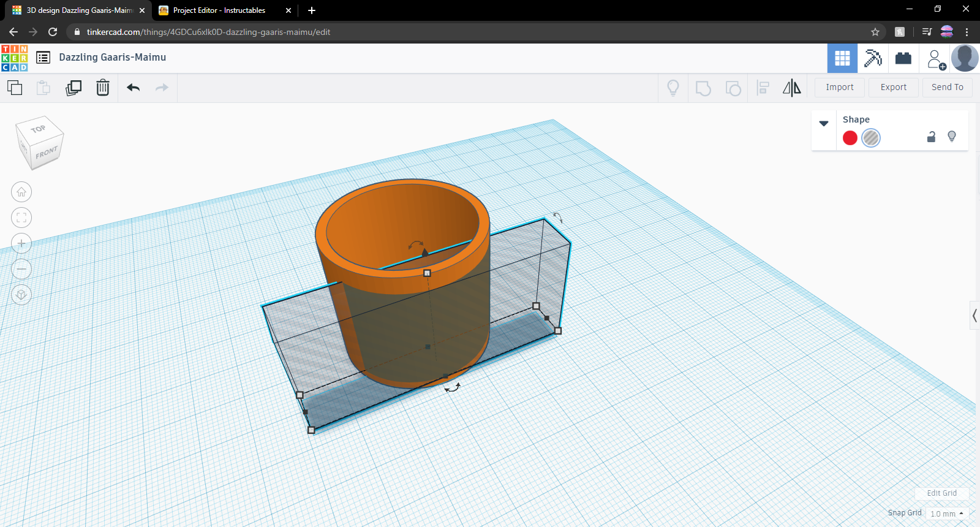Click the Ungroup shapes icon
The width and height of the screenshot is (980, 527).
coord(733,88)
